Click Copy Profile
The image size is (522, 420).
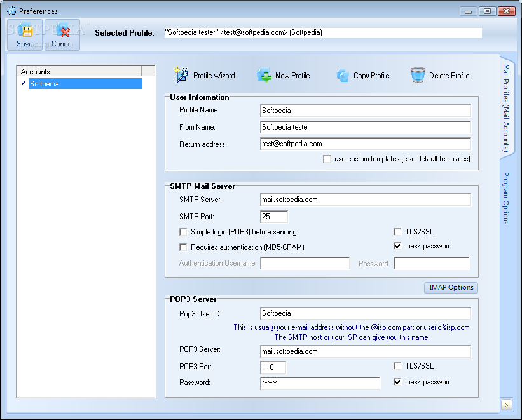(362, 75)
